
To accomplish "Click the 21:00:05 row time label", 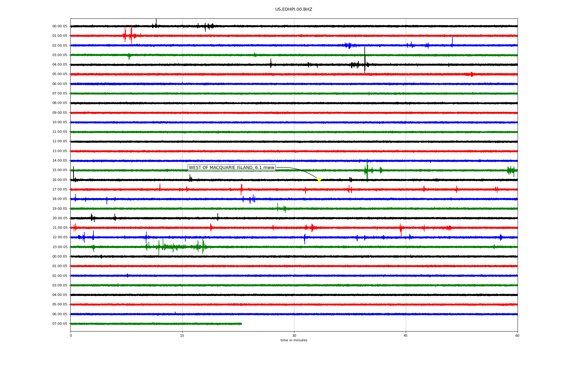I will point(60,228).
